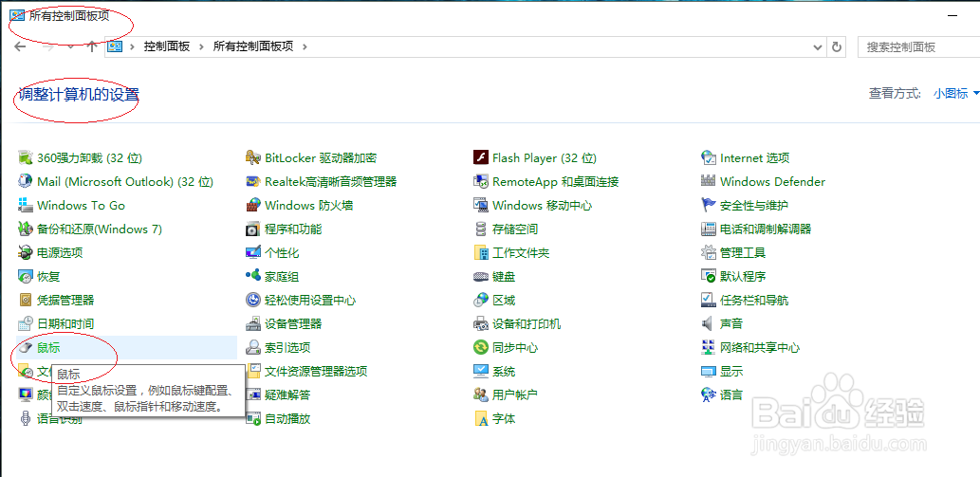Refresh the control panel view
Screen dimensions: 980x477
click(x=836, y=46)
